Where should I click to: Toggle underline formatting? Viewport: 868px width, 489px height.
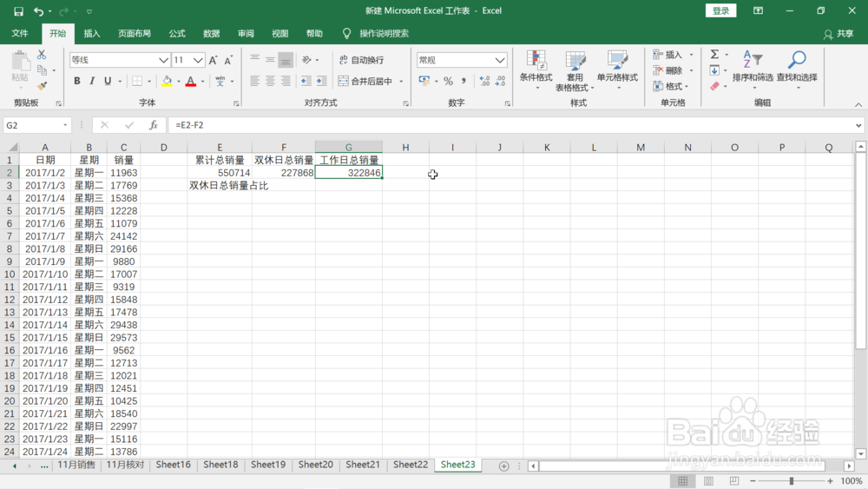(108, 81)
